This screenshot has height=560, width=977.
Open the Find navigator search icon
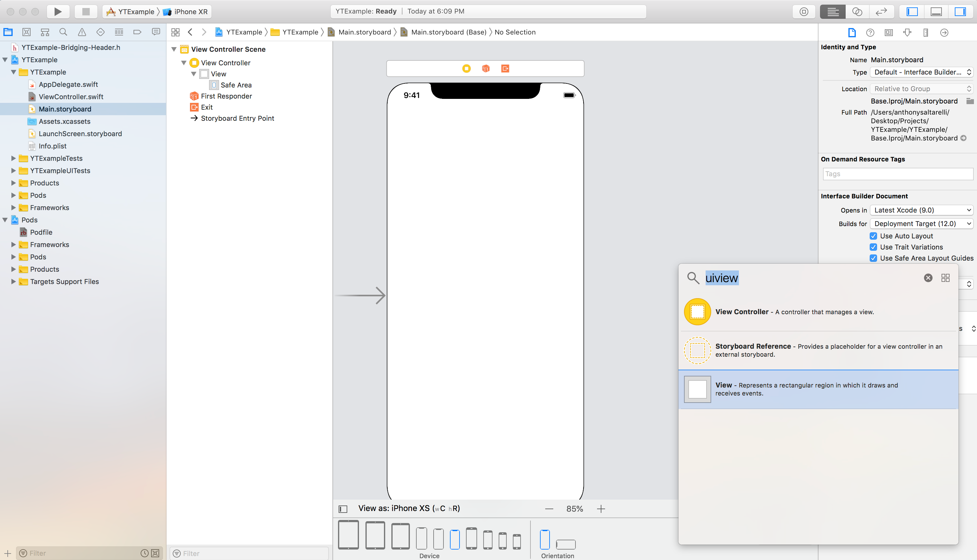[x=63, y=32]
